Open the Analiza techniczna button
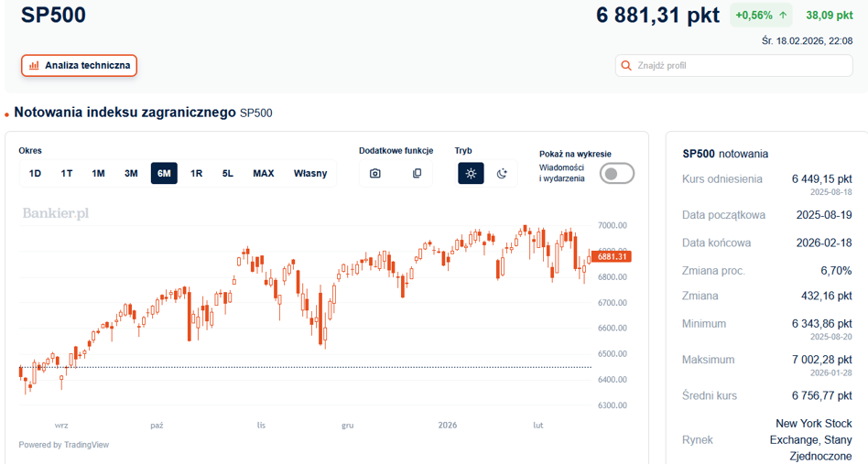 pos(79,65)
